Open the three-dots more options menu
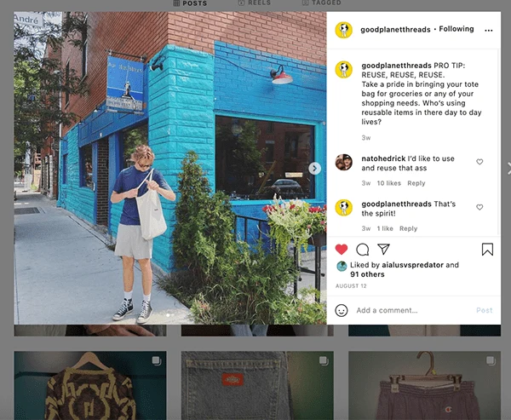 point(489,31)
